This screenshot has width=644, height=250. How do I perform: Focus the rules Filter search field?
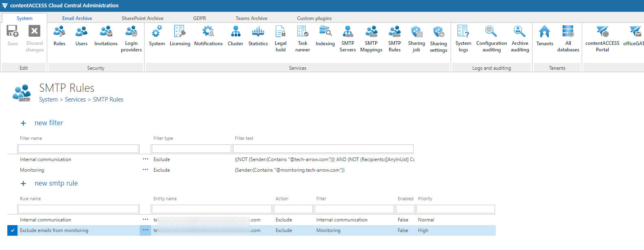click(x=354, y=209)
